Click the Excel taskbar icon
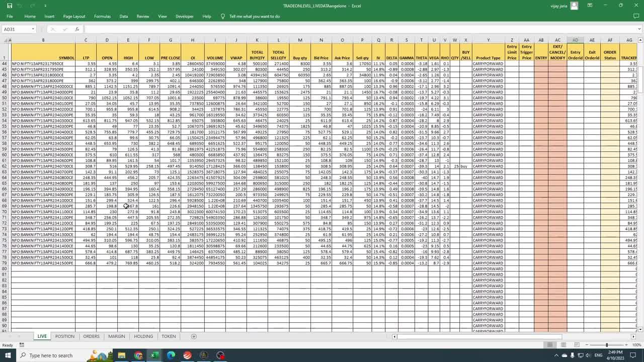Image resolution: width=644 pixels, height=362 pixels. [154, 355]
